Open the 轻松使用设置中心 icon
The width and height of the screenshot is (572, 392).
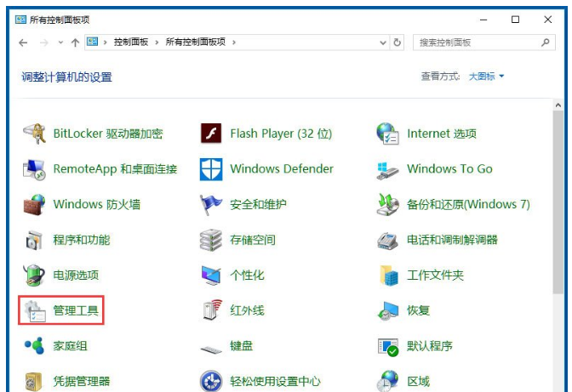click(x=211, y=381)
